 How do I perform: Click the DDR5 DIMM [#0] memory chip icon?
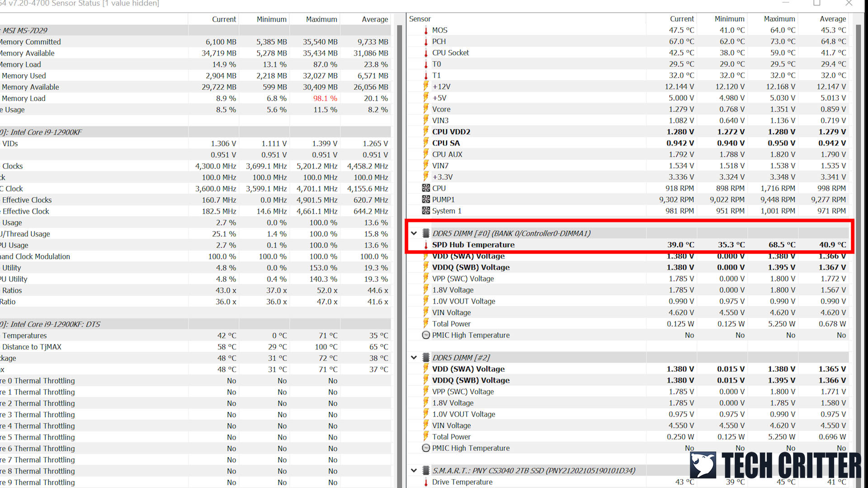pos(426,233)
